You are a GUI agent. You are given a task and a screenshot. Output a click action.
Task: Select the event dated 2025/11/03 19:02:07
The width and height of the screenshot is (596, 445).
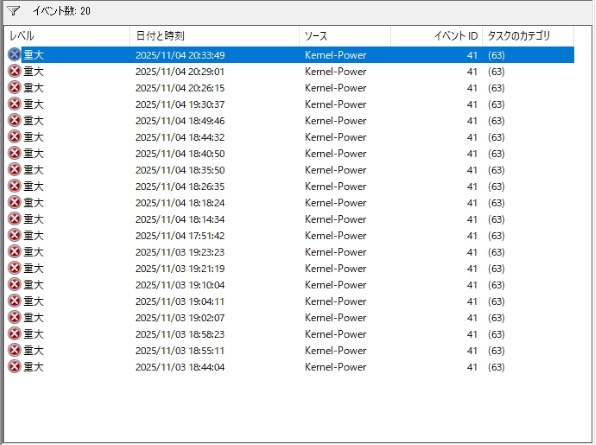pyautogui.click(x=290, y=318)
